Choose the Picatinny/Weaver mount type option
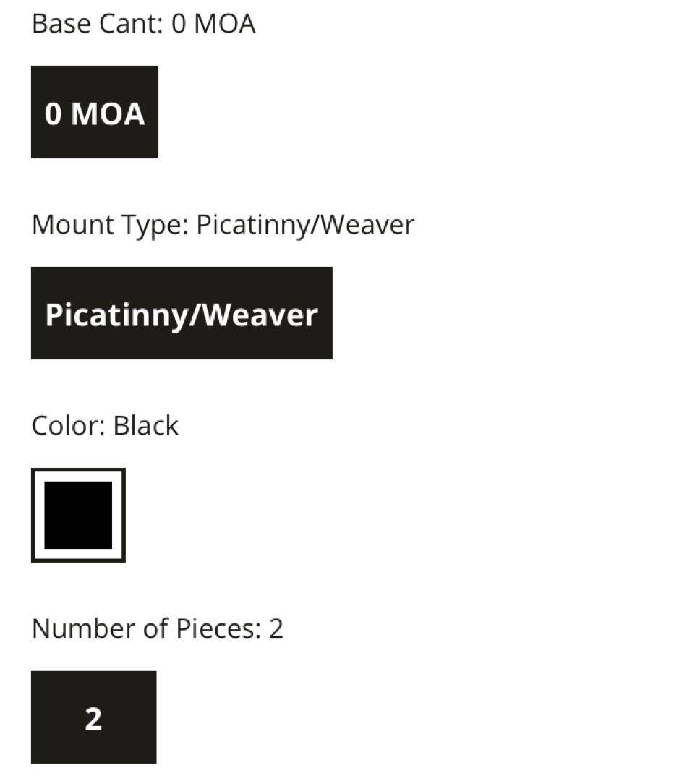 [x=182, y=313]
